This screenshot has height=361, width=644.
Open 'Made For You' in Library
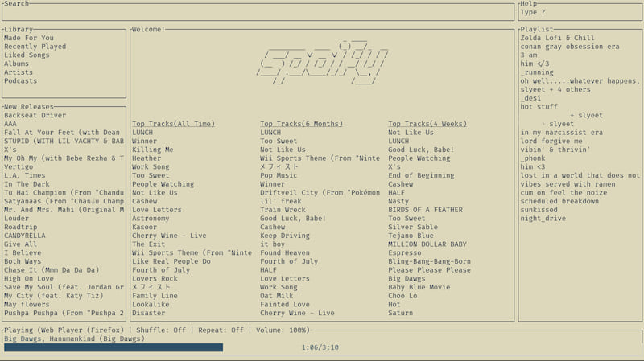tap(29, 38)
